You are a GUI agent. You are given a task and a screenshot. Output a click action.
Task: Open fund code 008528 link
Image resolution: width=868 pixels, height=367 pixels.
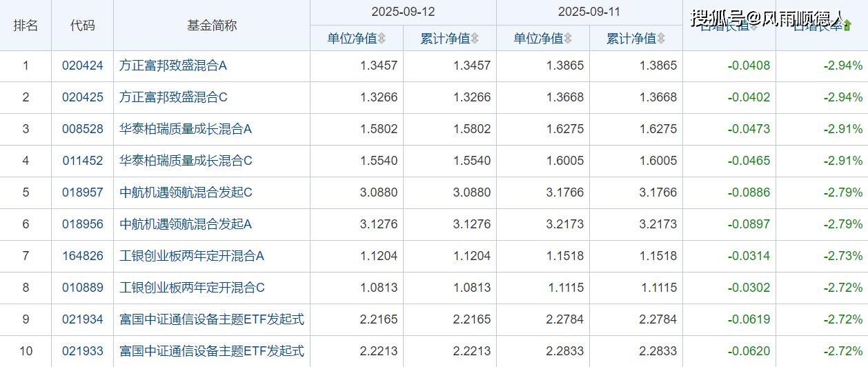[x=83, y=130]
